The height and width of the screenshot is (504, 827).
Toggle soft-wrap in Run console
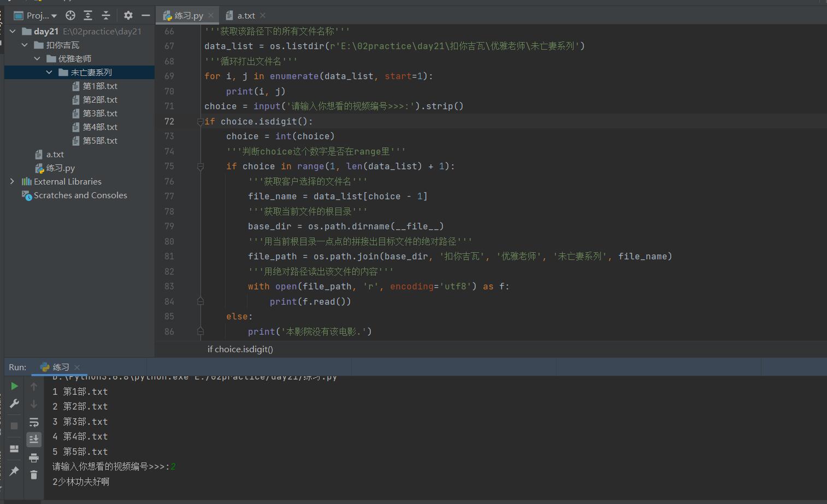point(34,422)
